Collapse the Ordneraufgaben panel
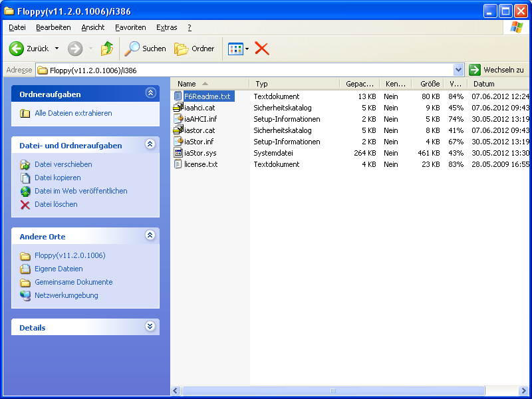Image resolution: width=532 pixels, height=399 pixels. coord(151,92)
